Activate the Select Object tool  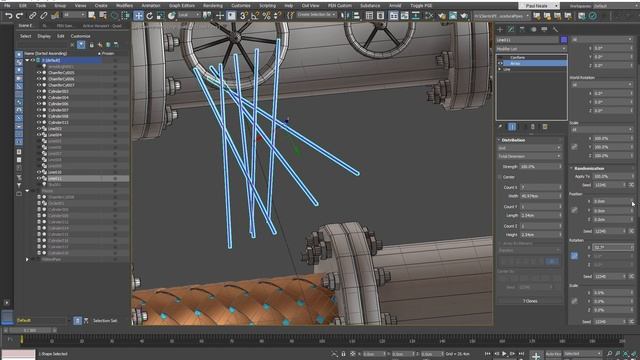92,16
